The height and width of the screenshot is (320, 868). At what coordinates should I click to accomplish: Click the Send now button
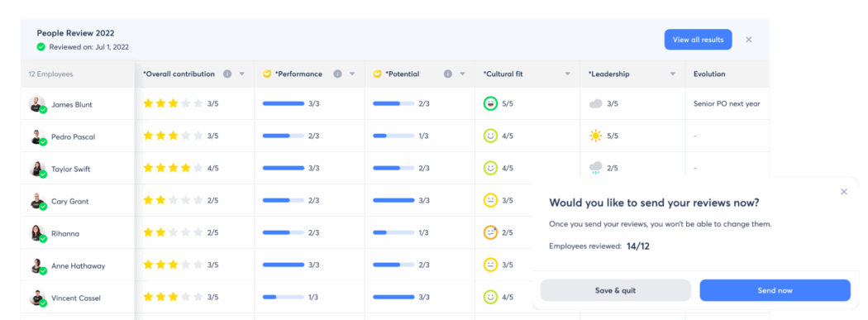(x=775, y=290)
